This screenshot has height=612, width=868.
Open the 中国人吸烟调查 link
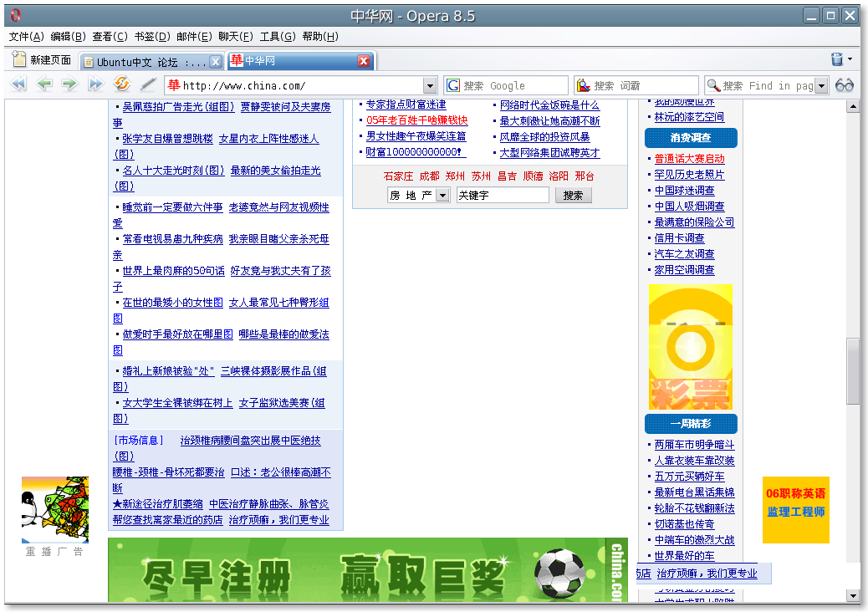[x=690, y=207]
